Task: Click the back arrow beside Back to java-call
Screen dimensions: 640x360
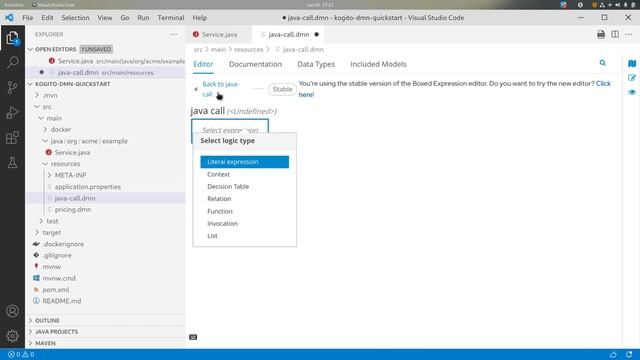Action: [x=196, y=89]
